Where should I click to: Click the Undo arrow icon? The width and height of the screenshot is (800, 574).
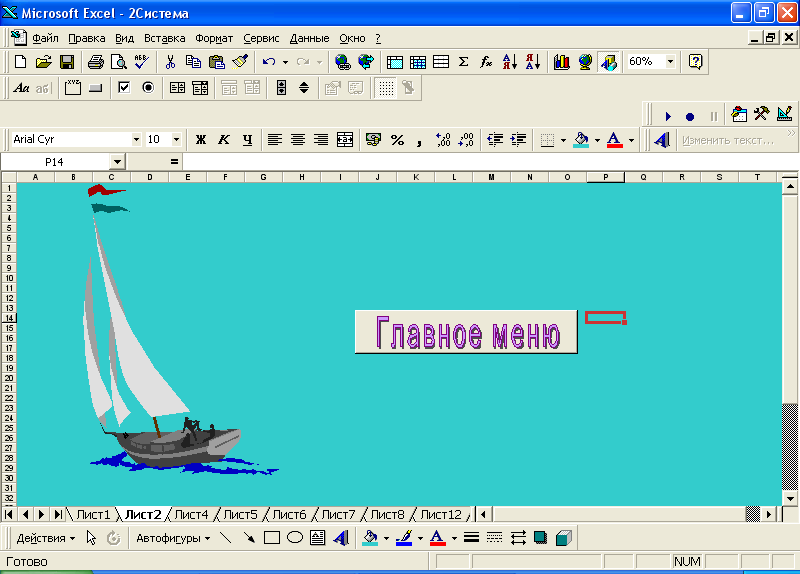[x=269, y=62]
